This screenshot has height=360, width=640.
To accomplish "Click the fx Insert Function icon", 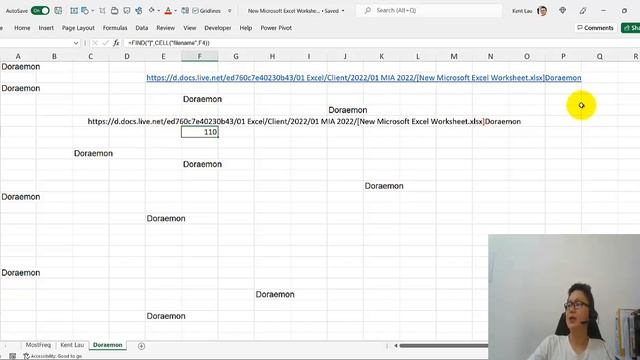I will [116, 43].
